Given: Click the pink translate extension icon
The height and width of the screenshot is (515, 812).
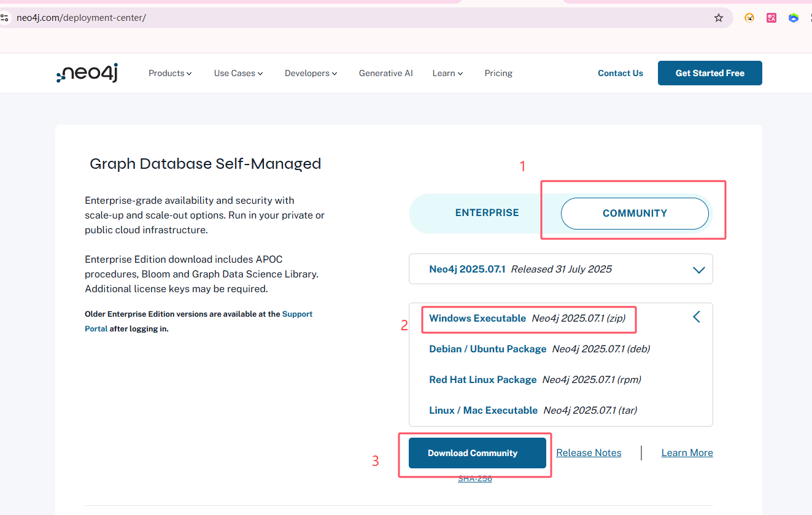Looking at the screenshot, I should [x=771, y=18].
